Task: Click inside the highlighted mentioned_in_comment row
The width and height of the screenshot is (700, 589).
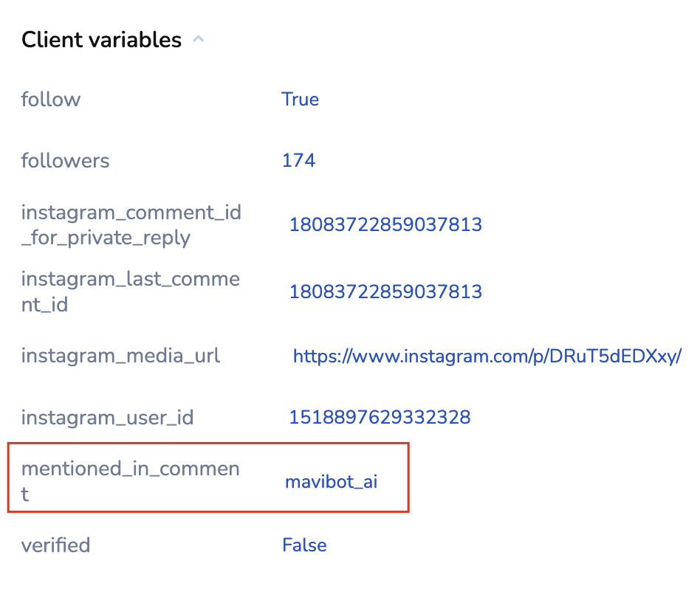Action: tap(209, 477)
